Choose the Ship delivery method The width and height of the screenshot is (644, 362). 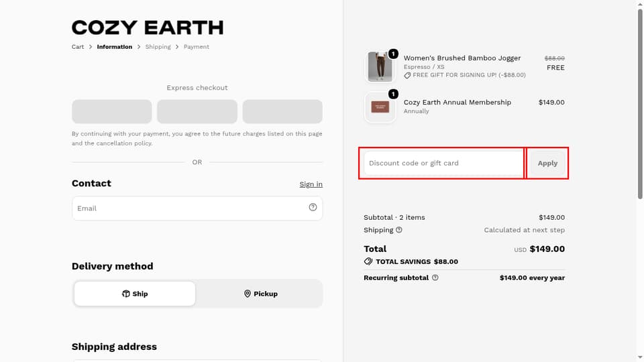coord(135,294)
